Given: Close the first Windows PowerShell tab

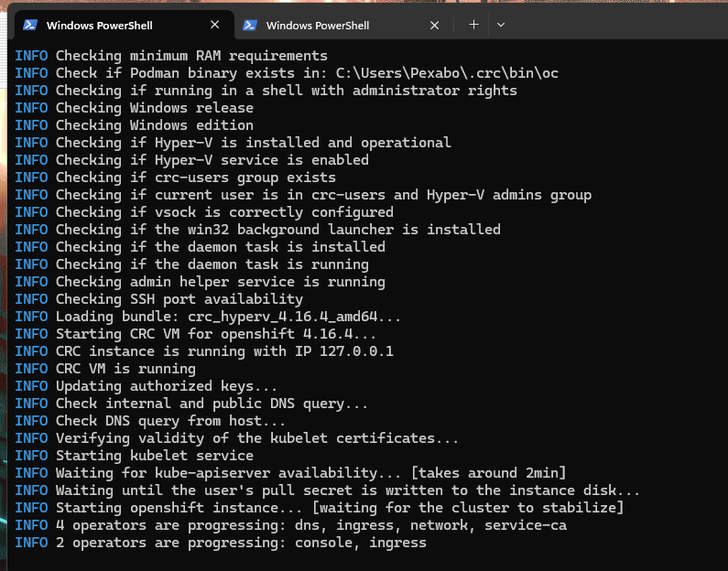Looking at the screenshot, I should click(x=215, y=25).
